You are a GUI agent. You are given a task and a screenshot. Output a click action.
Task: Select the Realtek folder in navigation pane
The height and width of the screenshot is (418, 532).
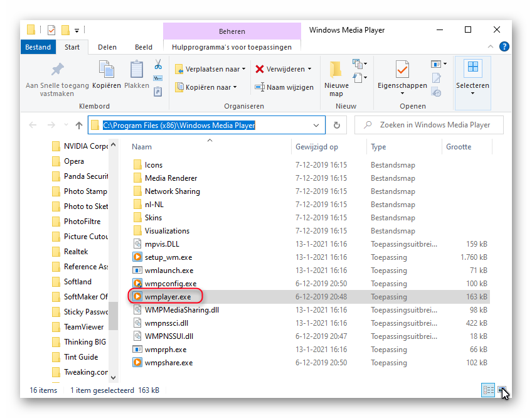point(76,252)
